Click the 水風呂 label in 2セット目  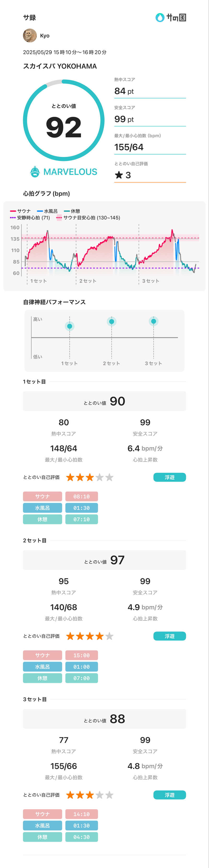(x=42, y=666)
